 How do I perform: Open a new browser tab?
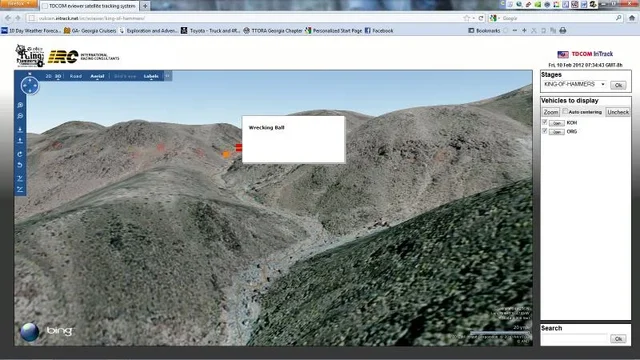point(145,6)
